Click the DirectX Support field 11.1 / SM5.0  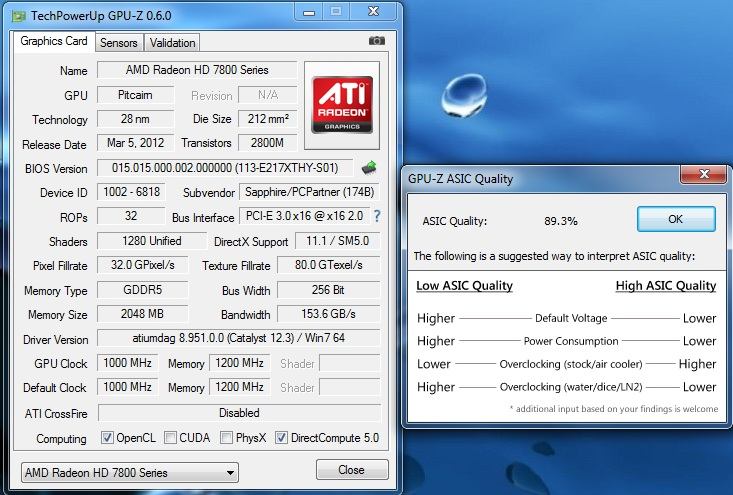[338, 241]
